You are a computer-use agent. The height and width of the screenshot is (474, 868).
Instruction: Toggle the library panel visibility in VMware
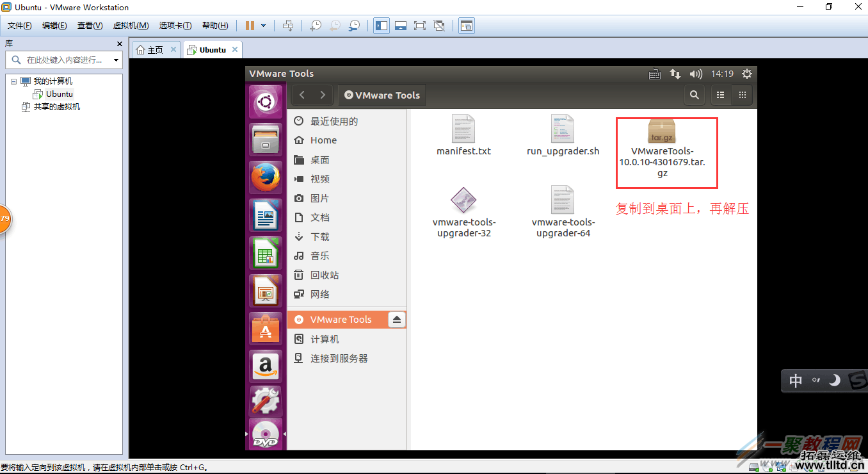pos(381,26)
